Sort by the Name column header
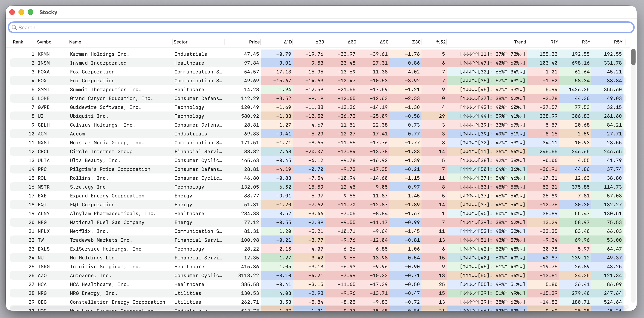This screenshot has width=644, height=318. point(75,42)
